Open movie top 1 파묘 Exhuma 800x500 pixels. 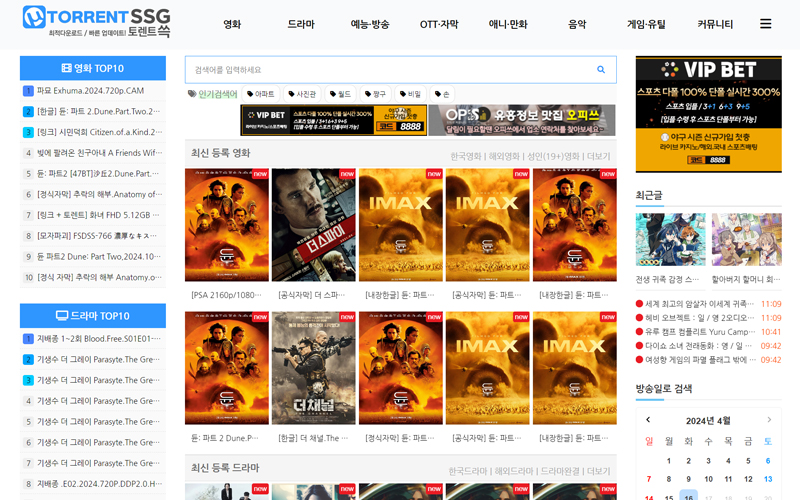click(x=90, y=90)
